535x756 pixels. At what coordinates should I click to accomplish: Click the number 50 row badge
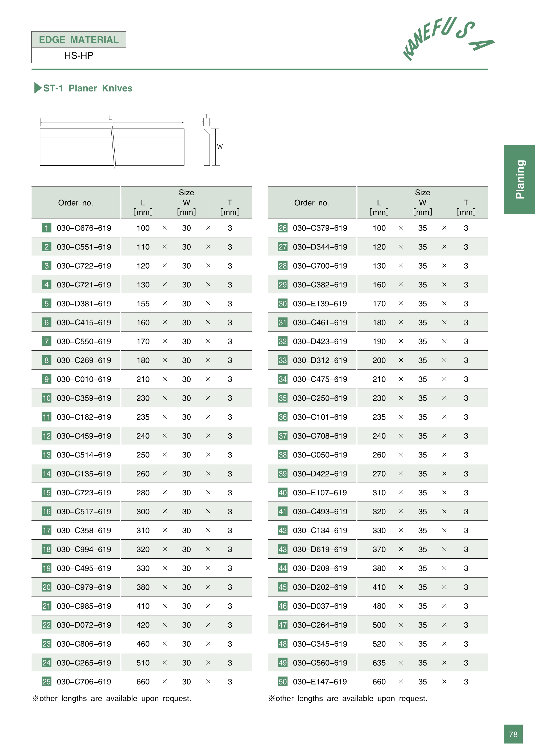coord(283,682)
